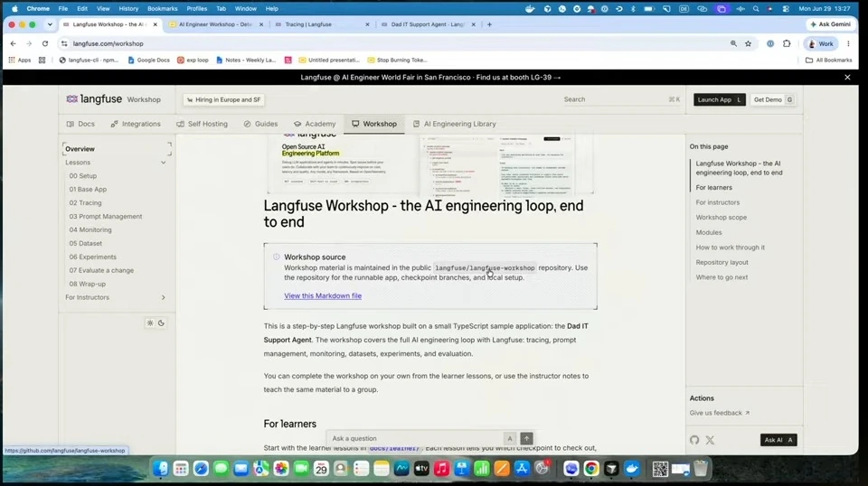868x486 pixels.
Task: Follow the View this Markdown file link
Action: point(323,295)
